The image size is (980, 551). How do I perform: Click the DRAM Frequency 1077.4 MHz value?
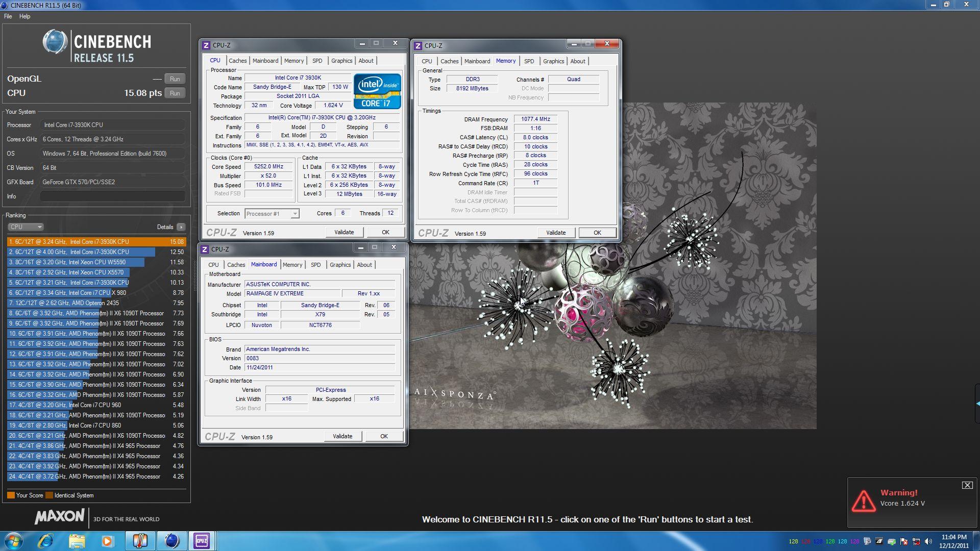(x=535, y=119)
